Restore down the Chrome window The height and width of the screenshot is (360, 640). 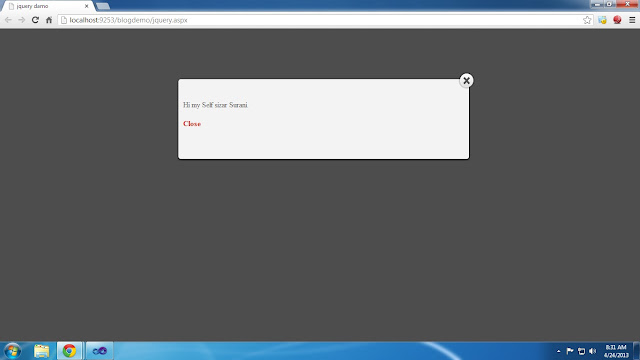609,4
